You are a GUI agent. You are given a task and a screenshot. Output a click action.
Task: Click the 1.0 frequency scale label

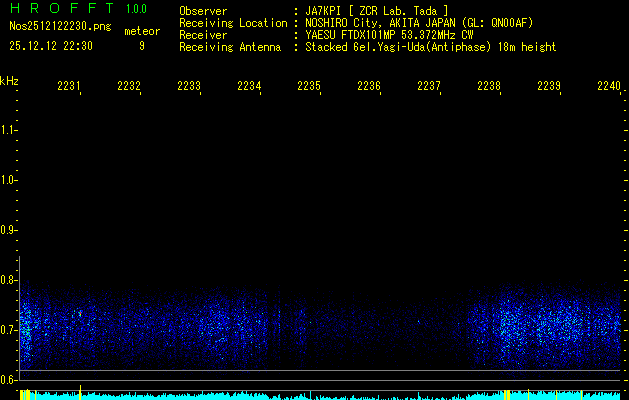10,180
